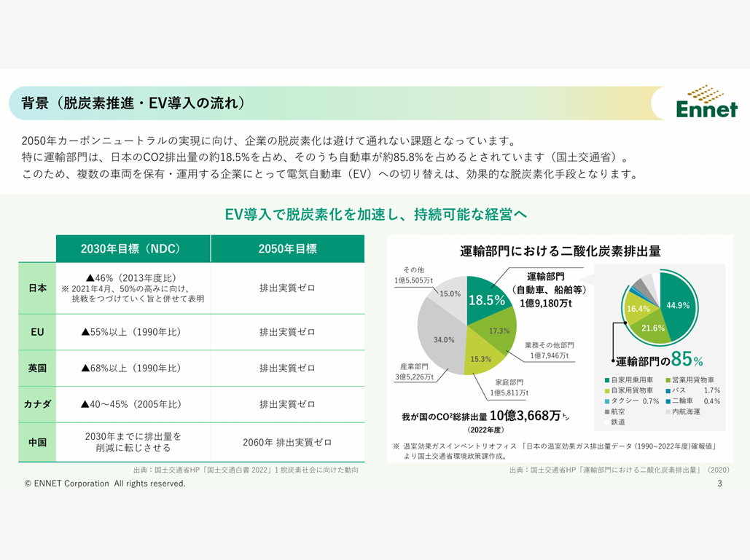This screenshot has width=750, height=560.
Task: Click the © ENNET Corporation copyright notice
Action: (x=105, y=484)
